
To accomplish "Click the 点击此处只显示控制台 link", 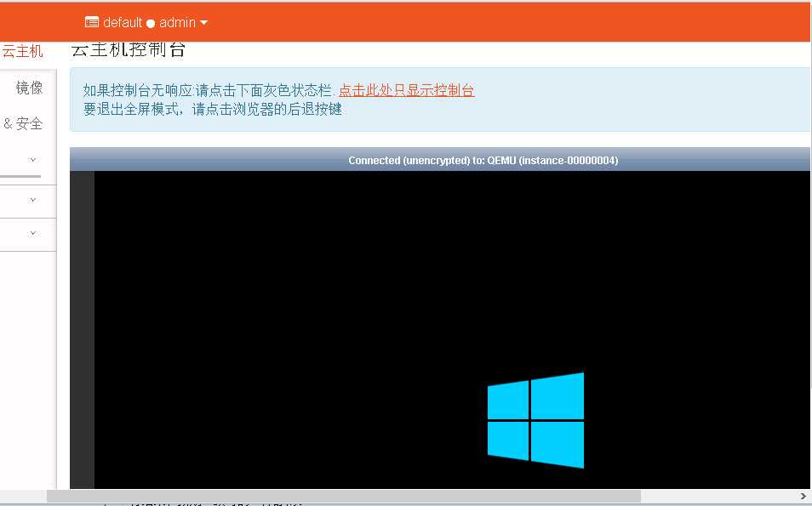I will [x=407, y=90].
